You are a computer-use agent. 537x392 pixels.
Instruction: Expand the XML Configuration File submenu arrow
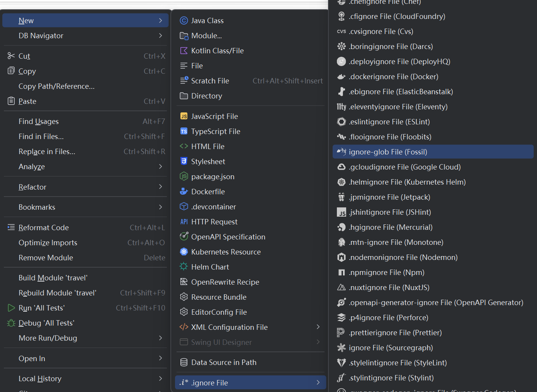point(318,327)
